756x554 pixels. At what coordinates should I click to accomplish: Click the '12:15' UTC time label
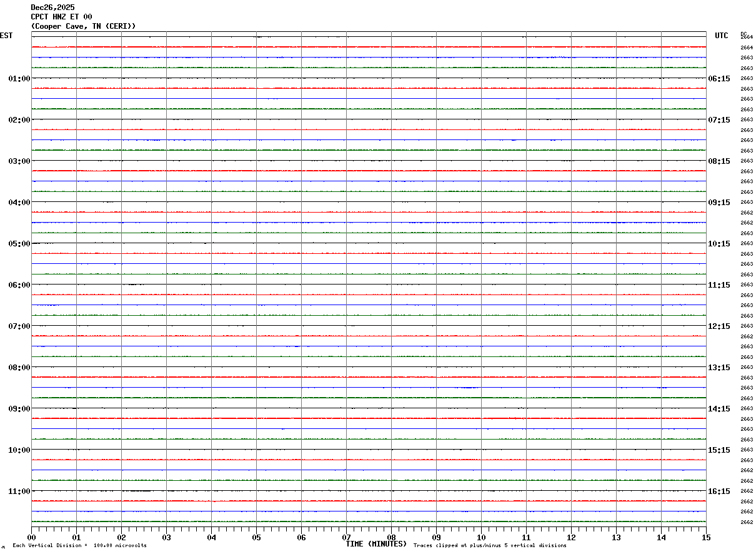(x=719, y=326)
